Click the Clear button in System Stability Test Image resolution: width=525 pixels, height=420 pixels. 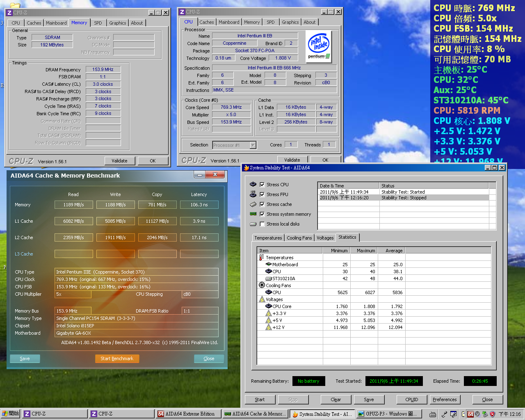[336, 399]
